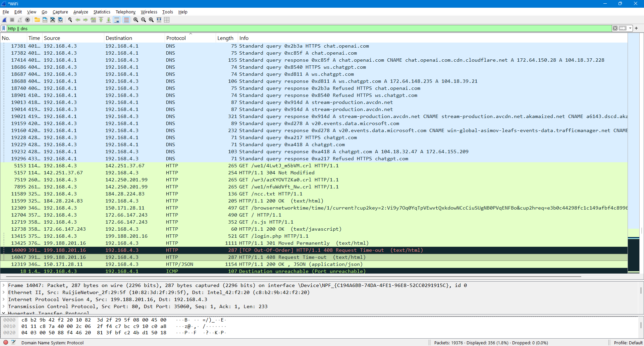Sort packets by the Destination column header

pos(134,38)
